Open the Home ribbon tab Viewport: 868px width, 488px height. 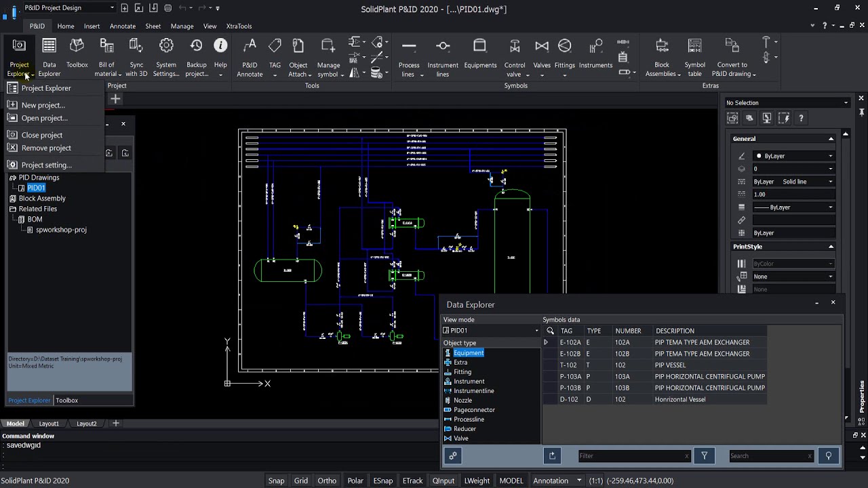coord(66,26)
